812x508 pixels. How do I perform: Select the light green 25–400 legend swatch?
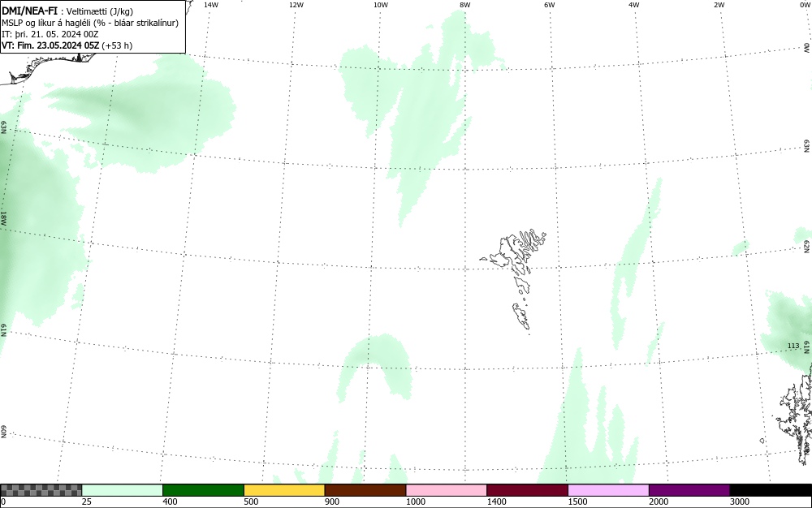coord(123,490)
